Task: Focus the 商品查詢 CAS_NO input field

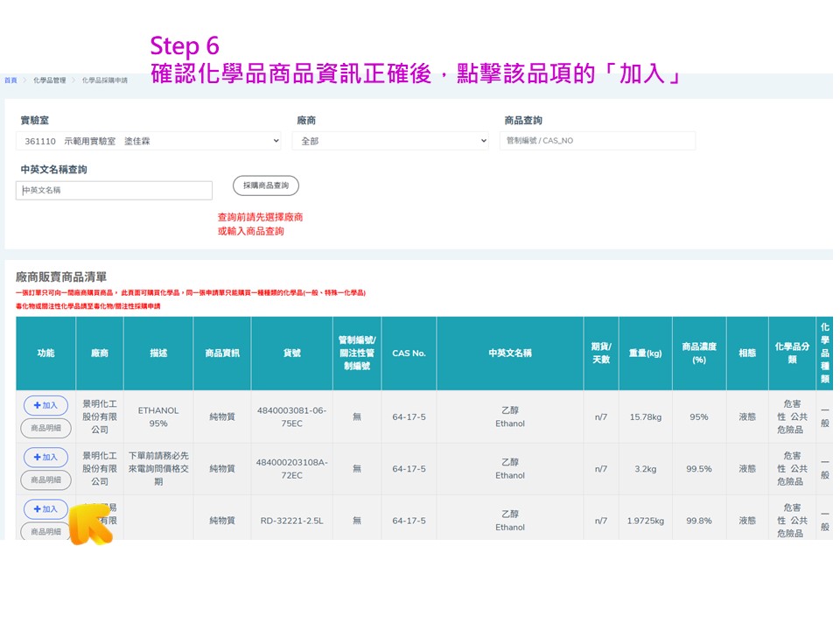Action: pyautogui.click(x=598, y=140)
